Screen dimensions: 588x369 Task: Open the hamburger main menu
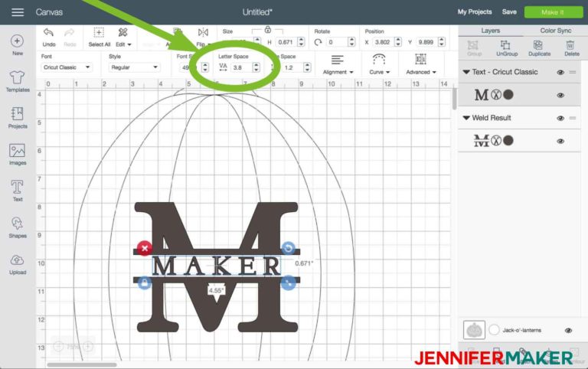point(18,12)
